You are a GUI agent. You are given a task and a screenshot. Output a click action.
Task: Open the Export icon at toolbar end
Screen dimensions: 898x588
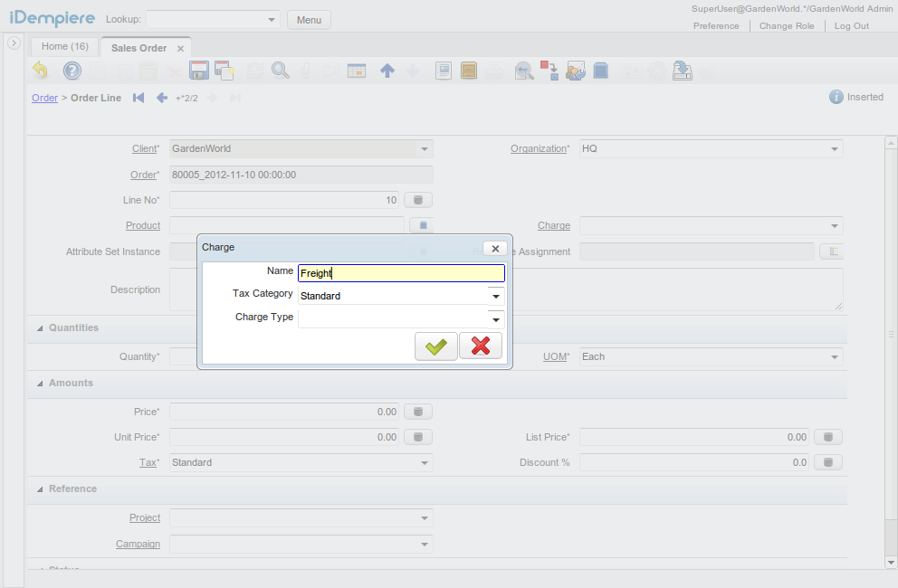(x=683, y=70)
